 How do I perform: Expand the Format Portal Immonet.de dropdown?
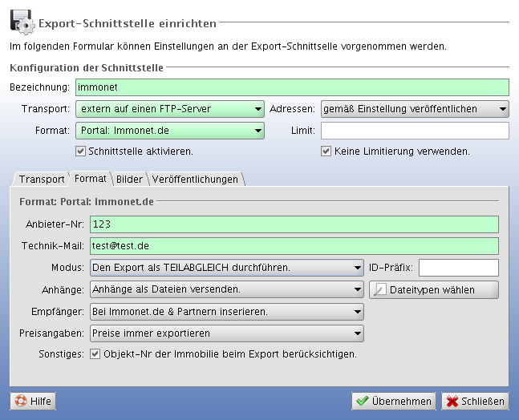click(169, 131)
